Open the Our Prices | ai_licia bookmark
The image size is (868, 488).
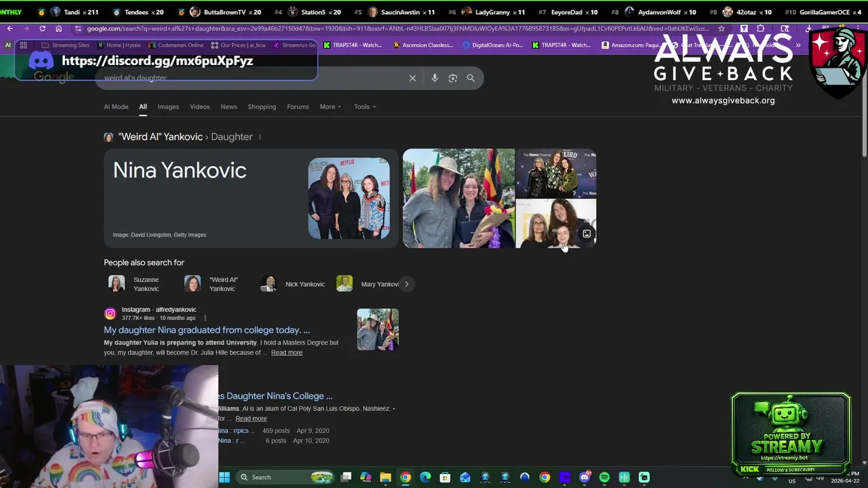pyautogui.click(x=238, y=45)
